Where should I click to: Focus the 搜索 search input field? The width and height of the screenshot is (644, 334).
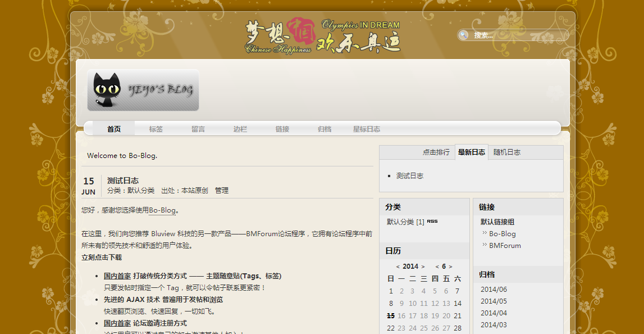pos(513,35)
